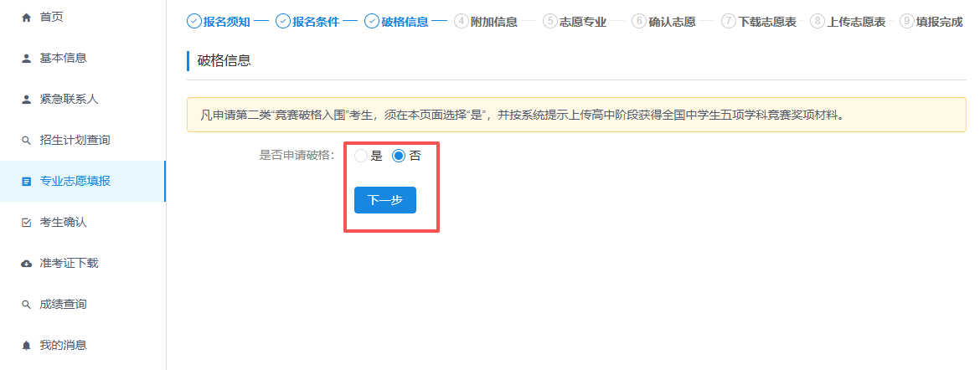Open the 附加信息 step 4
The image size is (980, 370).
[x=486, y=22]
